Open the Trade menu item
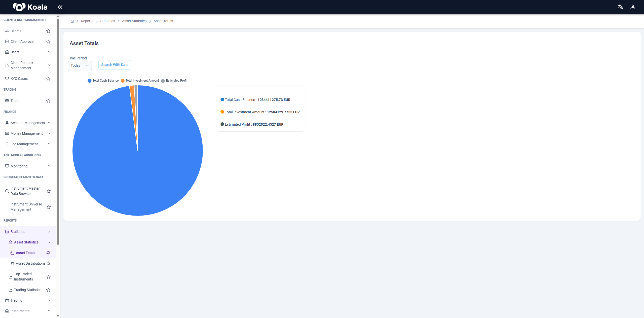Screen dimensions: 644x318 pyautogui.click(x=15, y=101)
